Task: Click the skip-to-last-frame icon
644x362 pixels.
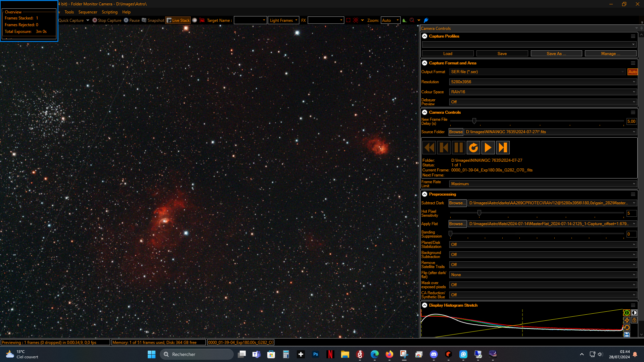Action: tap(503, 148)
